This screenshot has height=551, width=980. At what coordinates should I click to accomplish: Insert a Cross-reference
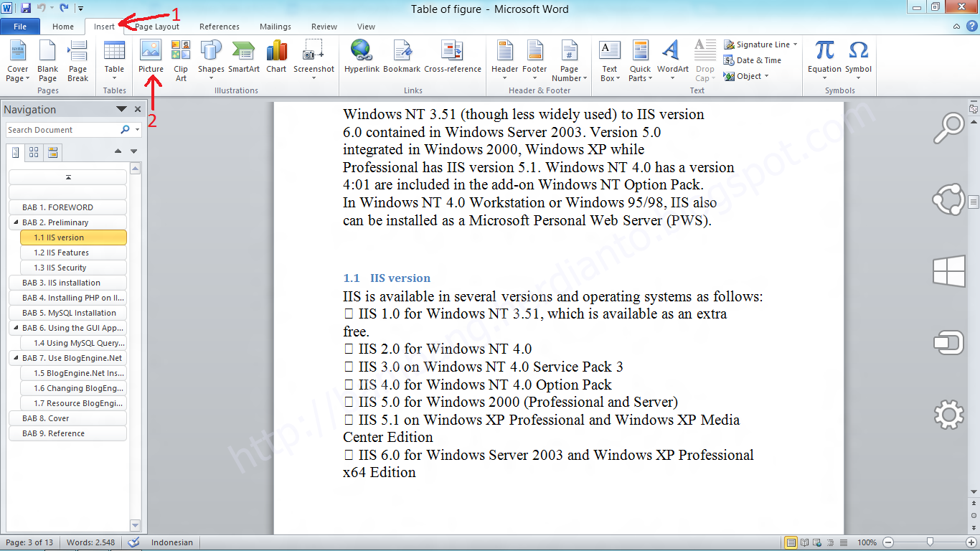[453, 57]
